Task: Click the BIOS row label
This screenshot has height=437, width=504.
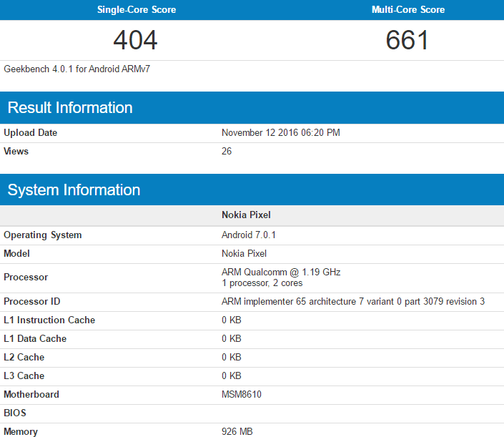Action: [15, 413]
